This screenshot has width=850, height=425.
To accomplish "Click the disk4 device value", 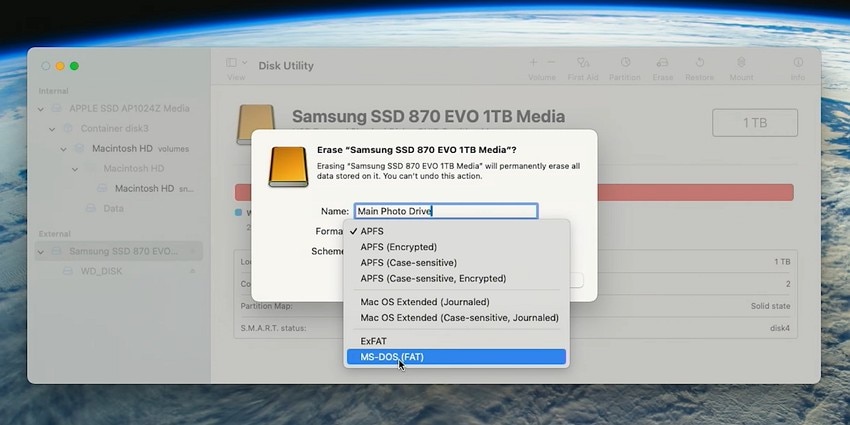I will point(780,329).
